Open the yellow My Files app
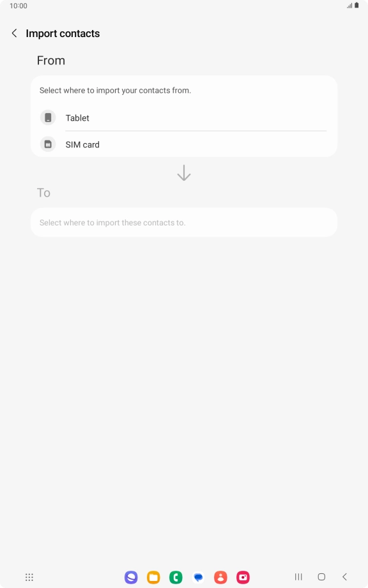Screen dimensions: 368x588 point(153,577)
